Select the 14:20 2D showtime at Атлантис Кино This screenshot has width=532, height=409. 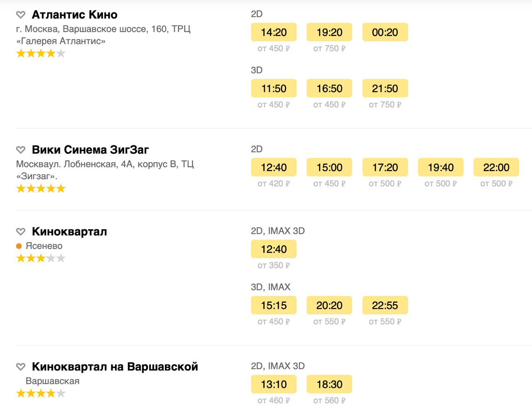(274, 32)
